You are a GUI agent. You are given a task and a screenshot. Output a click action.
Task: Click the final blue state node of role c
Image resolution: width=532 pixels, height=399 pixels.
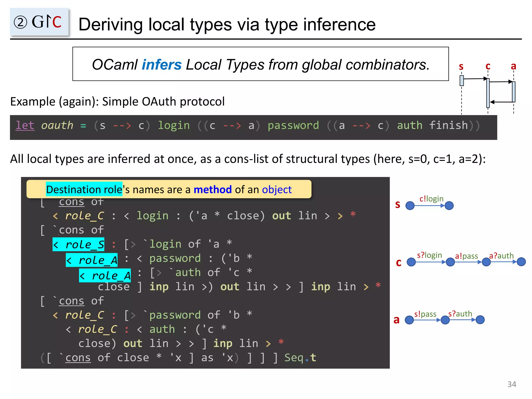(521, 262)
